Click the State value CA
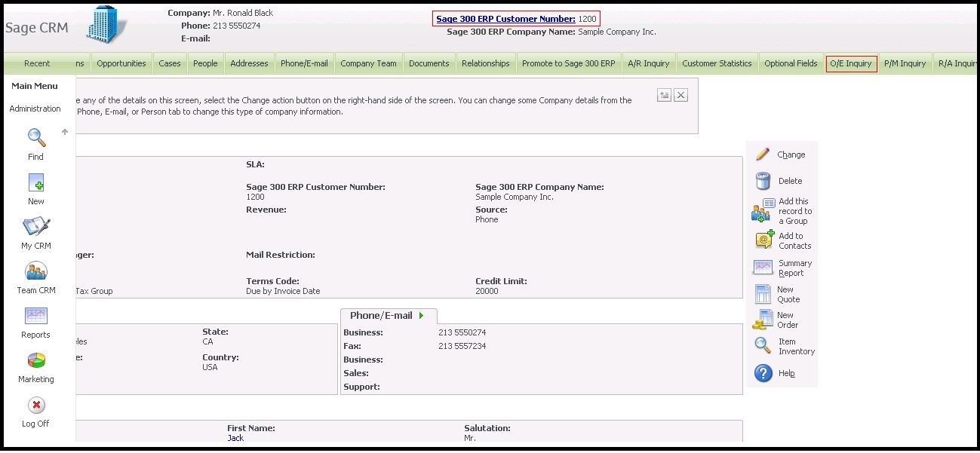Screen dimensions: 980x453 (x=207, y=341)
